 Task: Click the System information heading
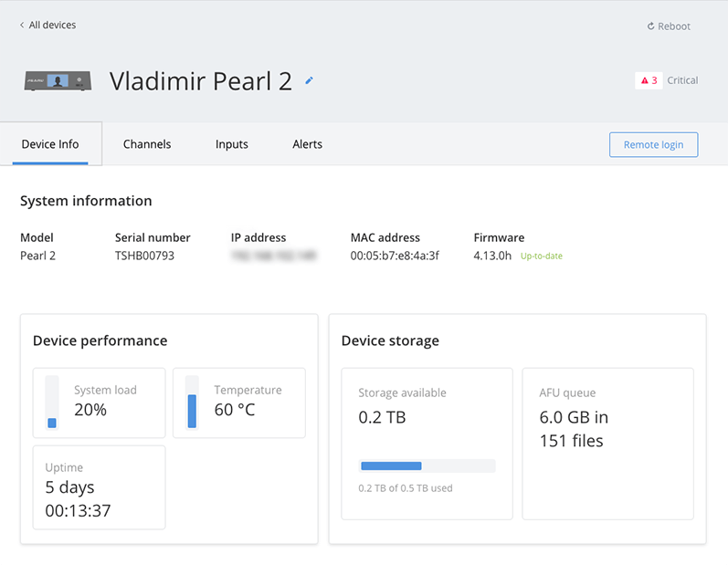(86, 201)
